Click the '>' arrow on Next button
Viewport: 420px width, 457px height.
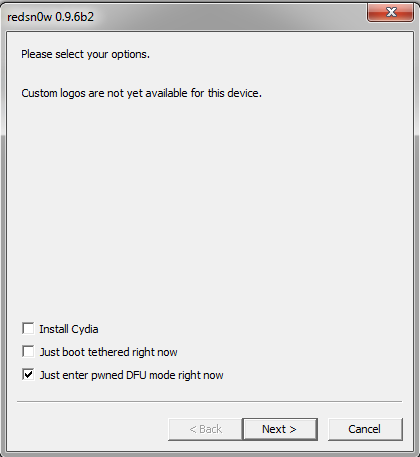[x=293, y=429]
